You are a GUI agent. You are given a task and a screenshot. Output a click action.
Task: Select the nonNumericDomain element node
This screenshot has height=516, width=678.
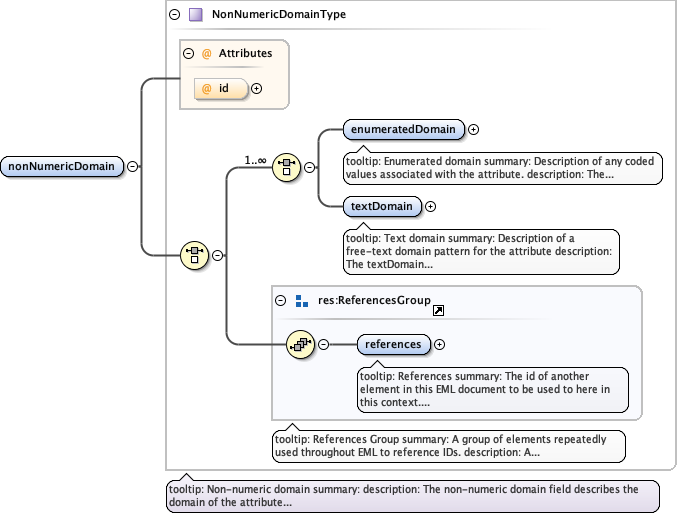63,166
